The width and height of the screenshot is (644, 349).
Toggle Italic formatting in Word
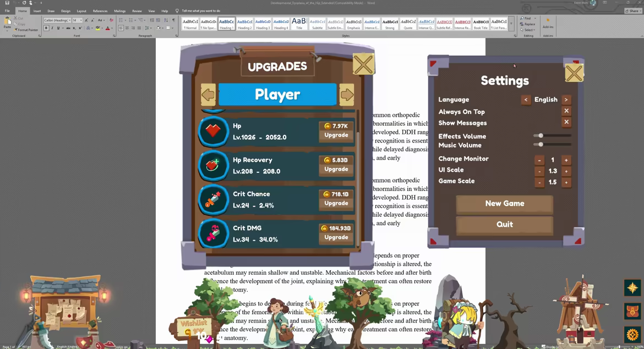click(52, 28)
